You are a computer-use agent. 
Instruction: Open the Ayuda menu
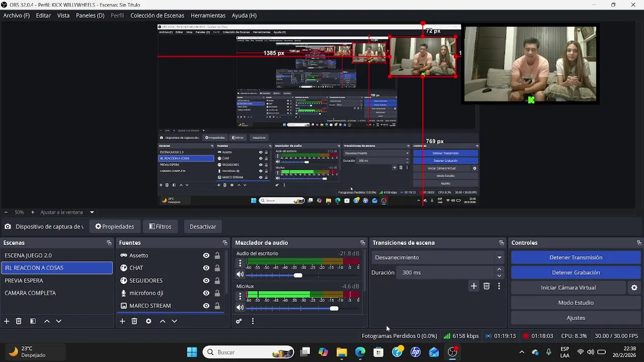pos(244,16)
